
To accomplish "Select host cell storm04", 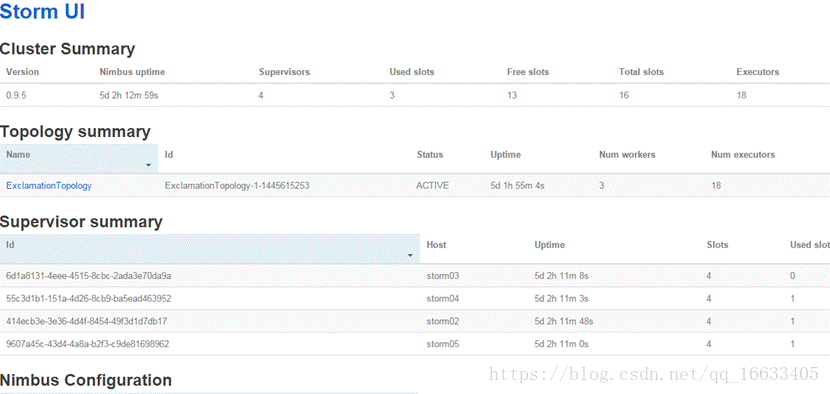I will tap(443, 299).
